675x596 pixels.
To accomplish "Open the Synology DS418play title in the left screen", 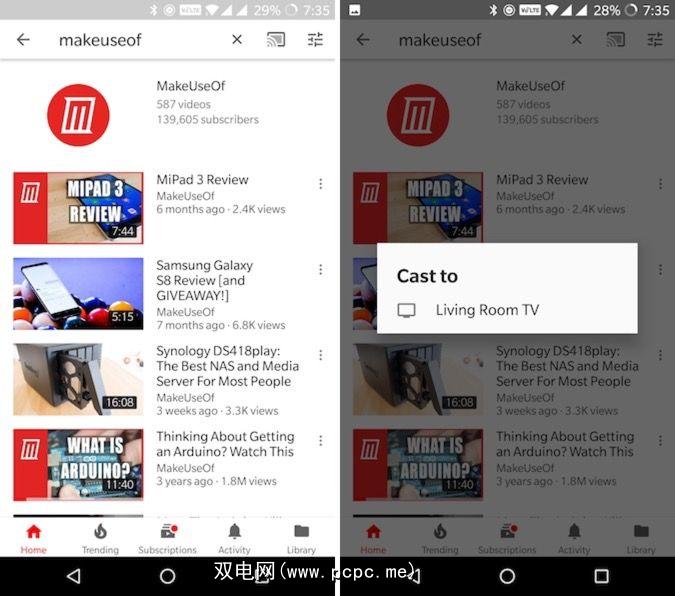I will click(x=227, y=366).
